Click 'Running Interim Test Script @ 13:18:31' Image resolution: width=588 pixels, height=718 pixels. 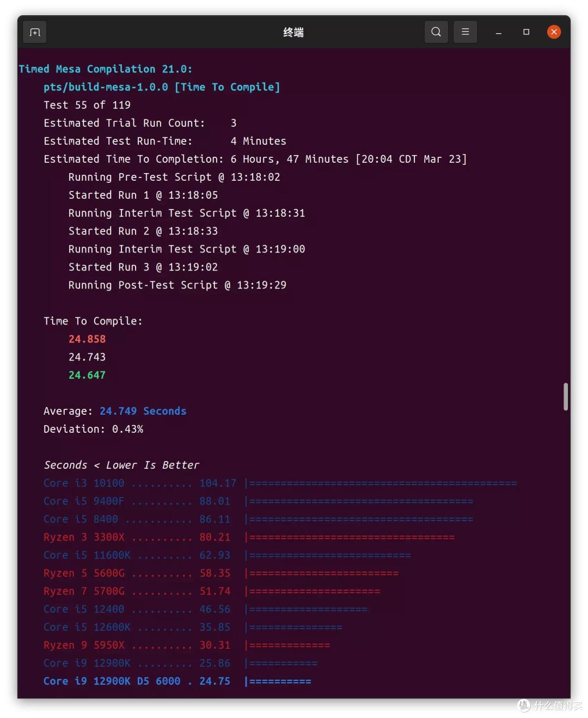(187, 213)
